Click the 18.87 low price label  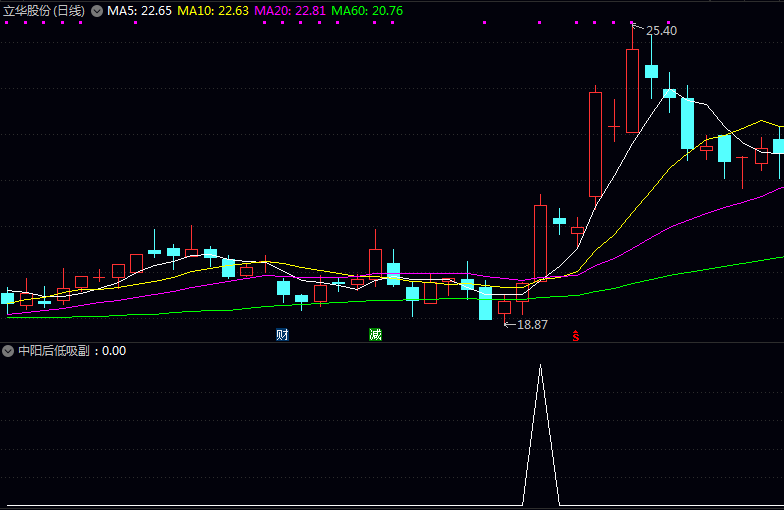pos(532,325)
